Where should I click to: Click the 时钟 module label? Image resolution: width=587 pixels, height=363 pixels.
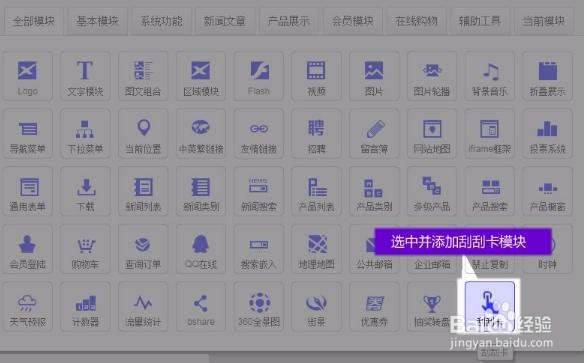tap(547, 265)
